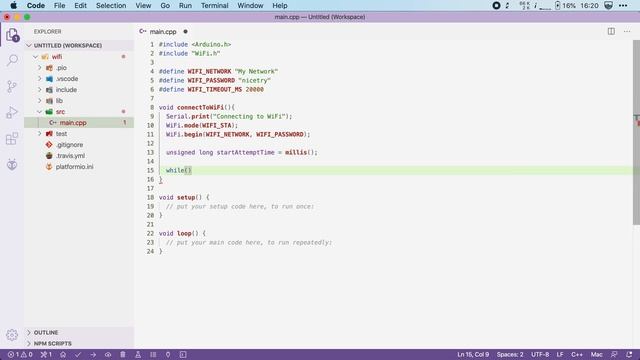This screenshot has width=640, height=360.
Task: Click the errors and warnings count in status bar
Action: pyautogui.click(x=20, y=355)
